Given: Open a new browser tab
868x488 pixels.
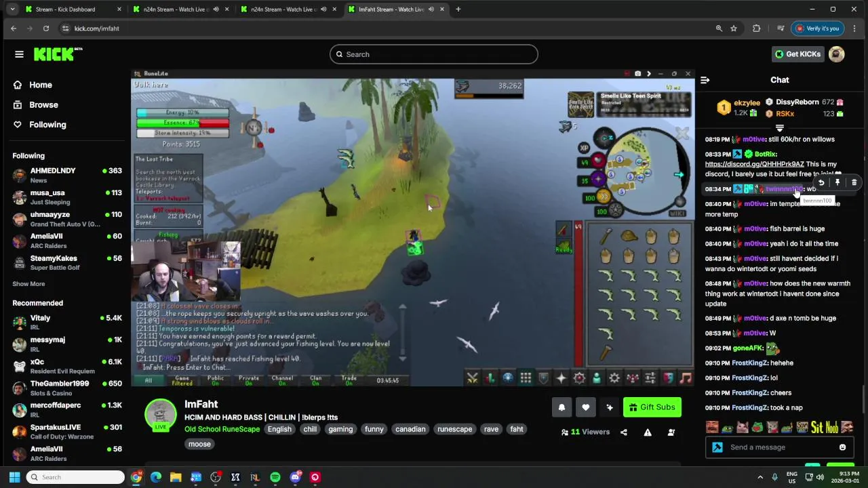Looking at the screenshot, I should click(x=458, y=9).
